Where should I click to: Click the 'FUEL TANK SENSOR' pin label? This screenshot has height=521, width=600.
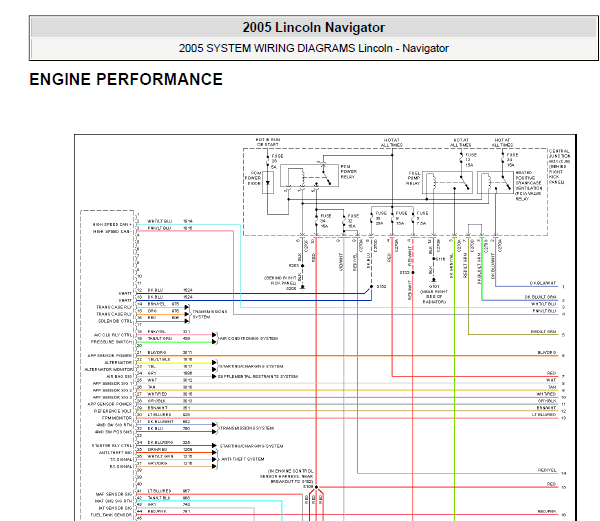tap(111, 515)
